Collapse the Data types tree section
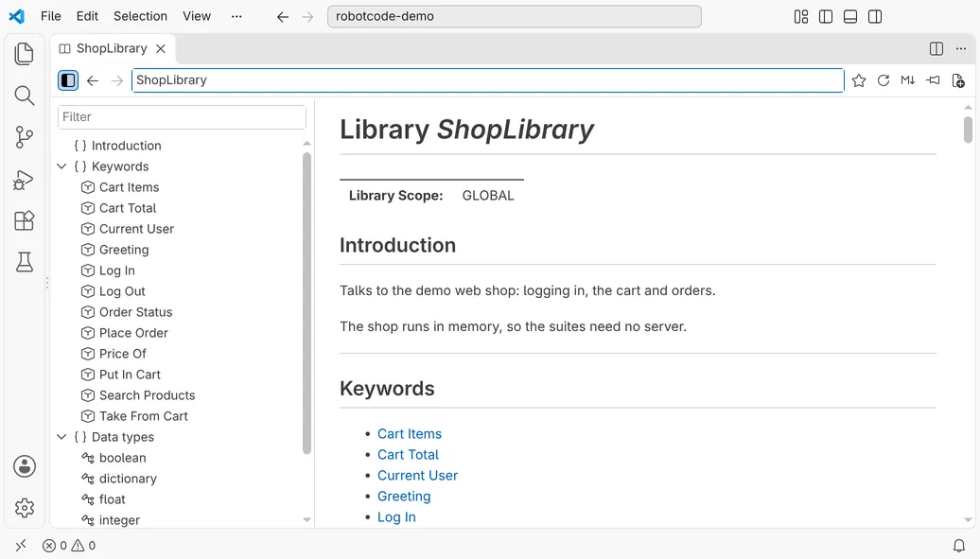Screen dimensions: 980x559 pyautogui.click(x=61, y=437)
